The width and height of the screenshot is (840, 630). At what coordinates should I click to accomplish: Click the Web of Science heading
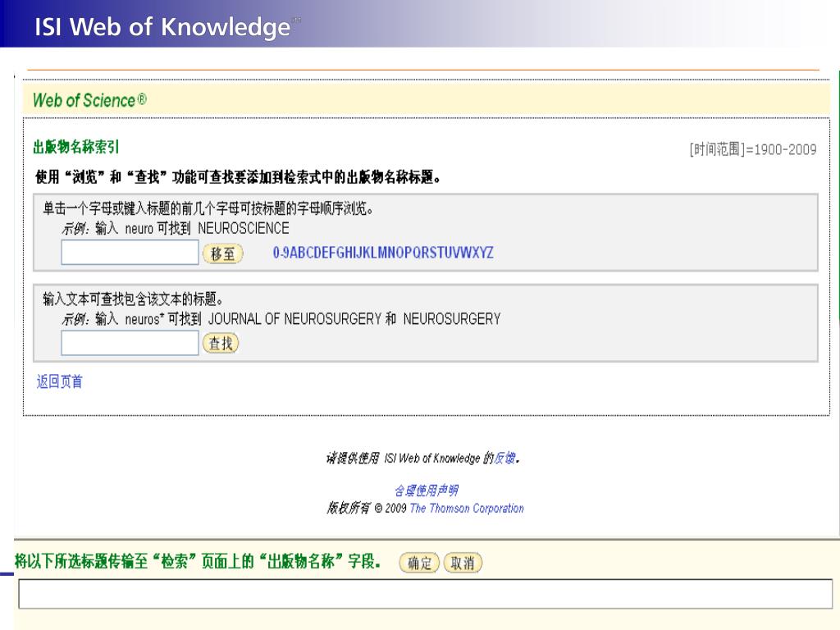click(x=89, y=100)
